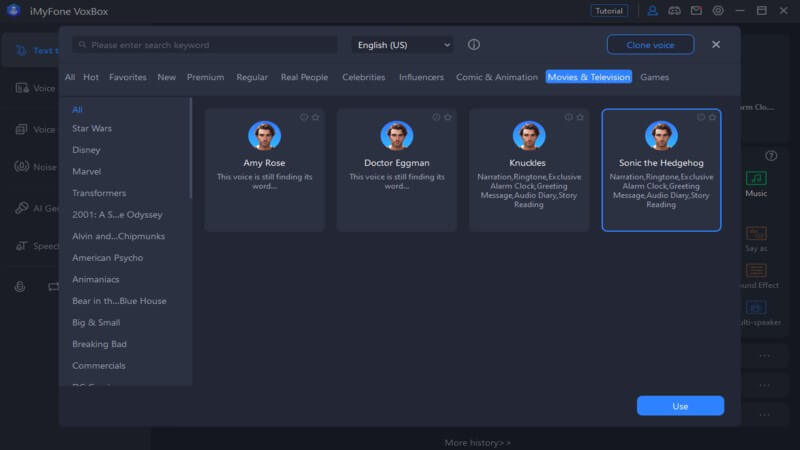Open the Discord community icon in title bar
800x450 pixels.
[674, 11]
